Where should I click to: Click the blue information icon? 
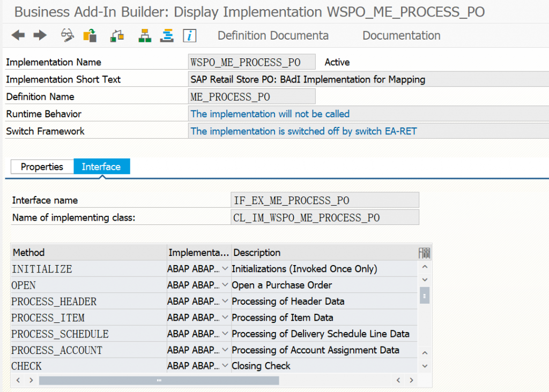[190, 35]
